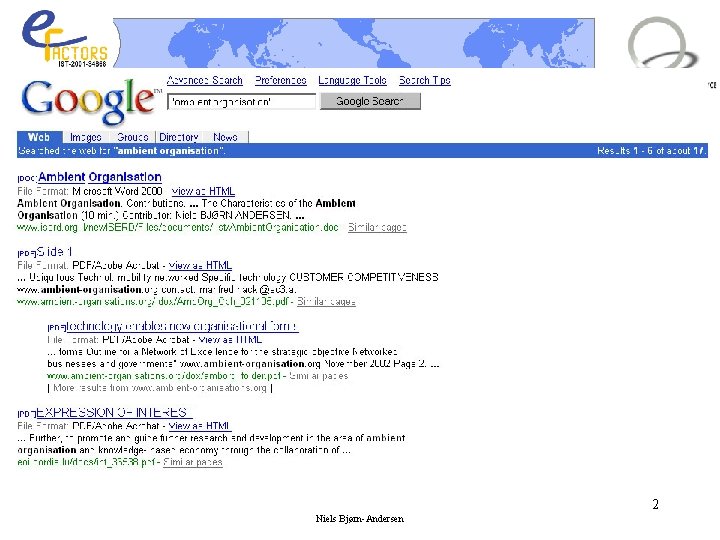Screen dimensions: 720x540
Task: Switch to the Images tab
Action: coord(85,137)
